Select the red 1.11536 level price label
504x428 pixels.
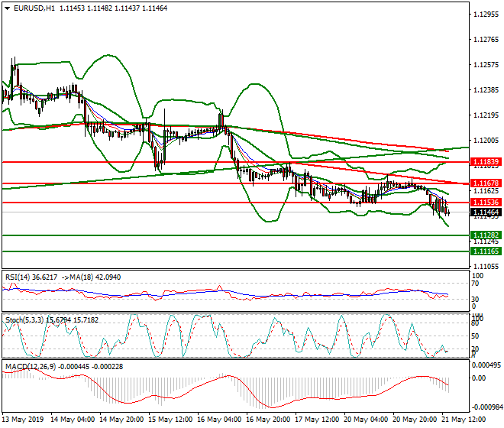(486, 203)
